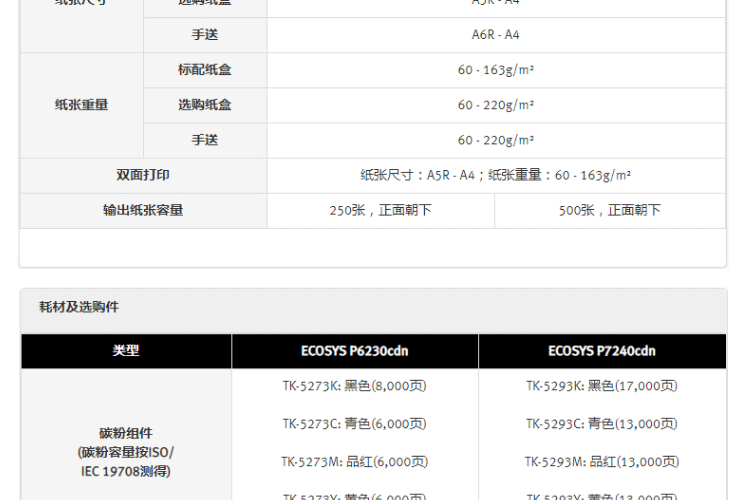Select TK-5293M: 品红(13,000页) entry

[602, 462]
